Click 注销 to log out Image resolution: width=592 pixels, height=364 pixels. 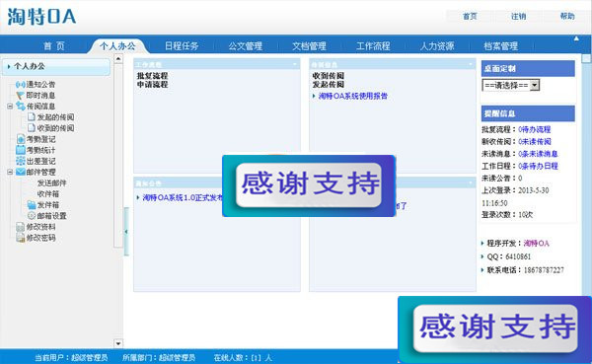(518, 16)
